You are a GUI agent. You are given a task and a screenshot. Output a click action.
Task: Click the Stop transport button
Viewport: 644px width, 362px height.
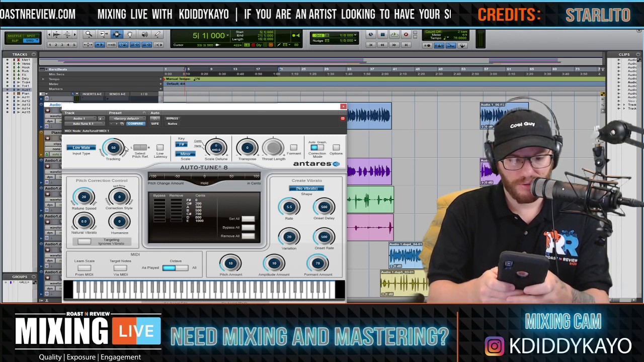pos(382,34)
